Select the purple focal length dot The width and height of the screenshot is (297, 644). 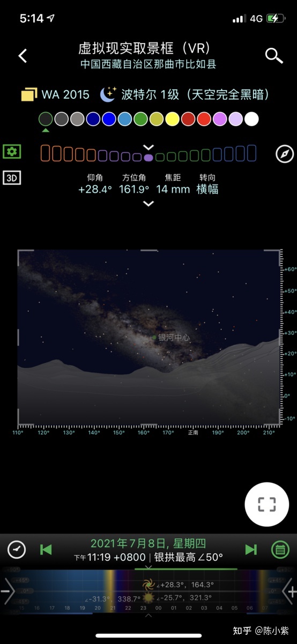(148, 158)
